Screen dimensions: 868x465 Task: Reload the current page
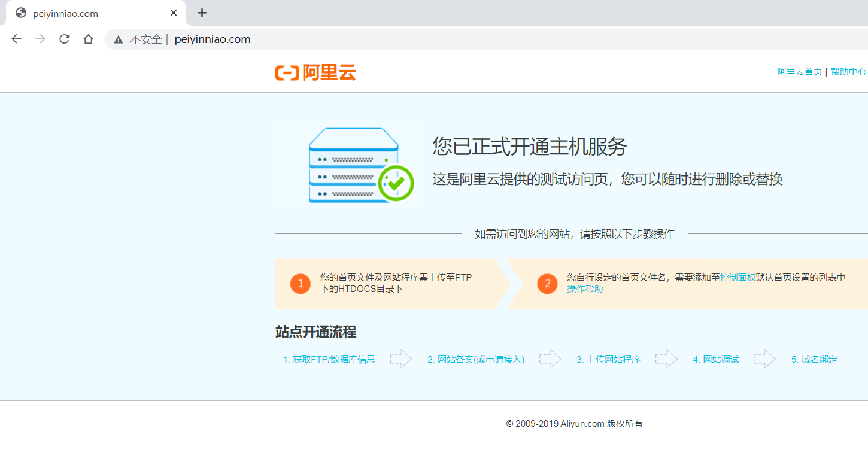(64, 39)
